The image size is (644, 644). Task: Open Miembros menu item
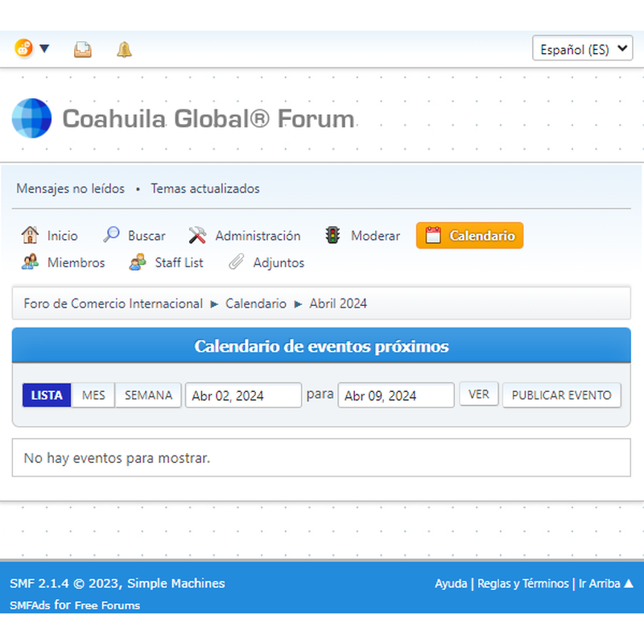coord(76,263)
